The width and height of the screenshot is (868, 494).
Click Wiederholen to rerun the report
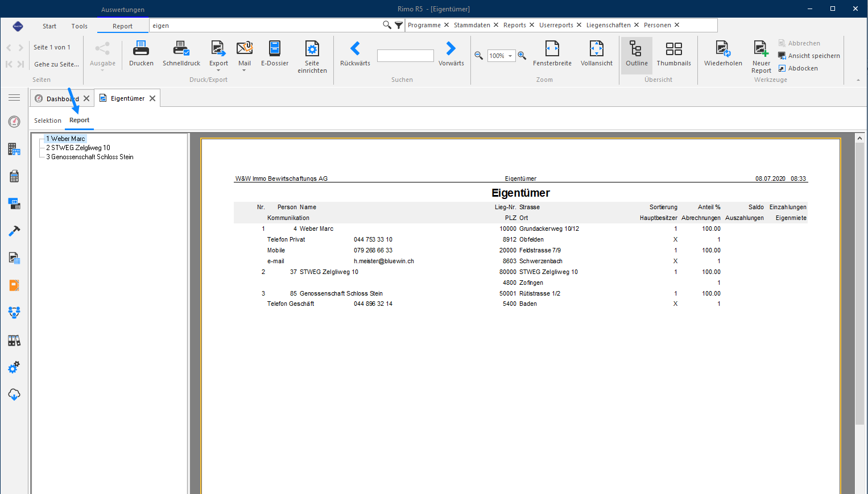[x=723, y=53]
